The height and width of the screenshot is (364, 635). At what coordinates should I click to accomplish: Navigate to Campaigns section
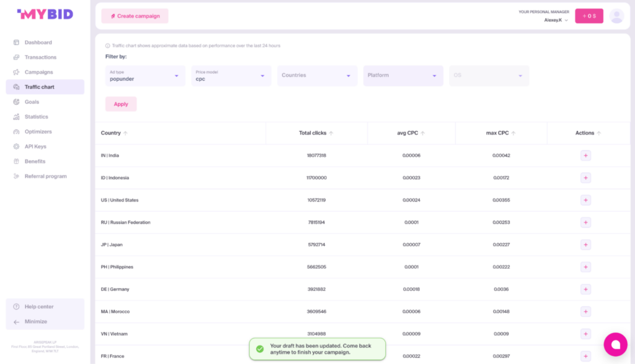click(45, 72)
